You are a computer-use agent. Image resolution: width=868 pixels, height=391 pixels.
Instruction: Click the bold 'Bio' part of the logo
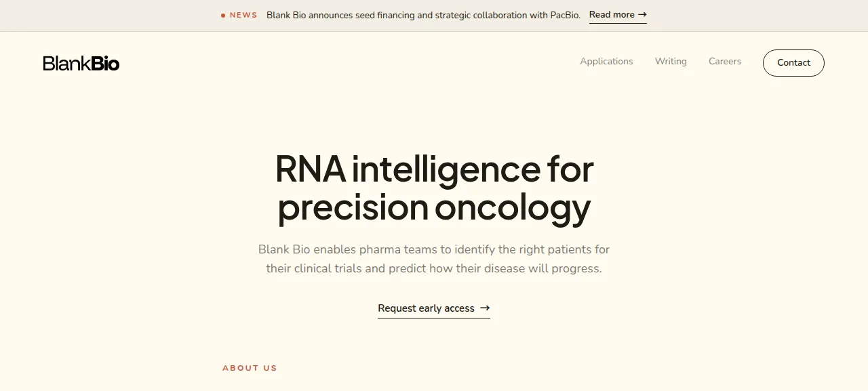[105, 63]
